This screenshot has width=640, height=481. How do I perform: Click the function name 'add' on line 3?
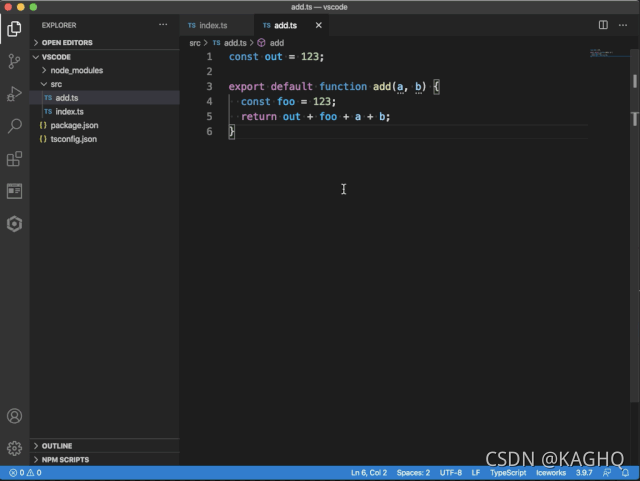(382, 87)
